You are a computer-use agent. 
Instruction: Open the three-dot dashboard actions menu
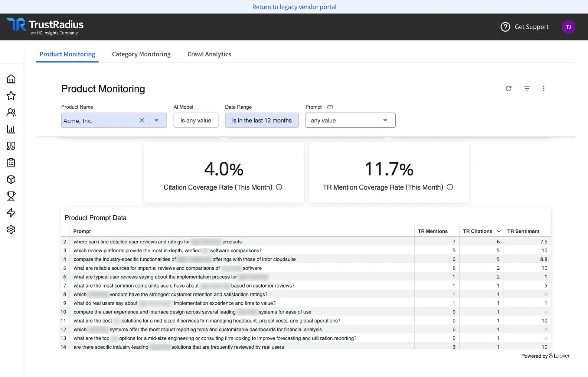[x=543, y=88]
